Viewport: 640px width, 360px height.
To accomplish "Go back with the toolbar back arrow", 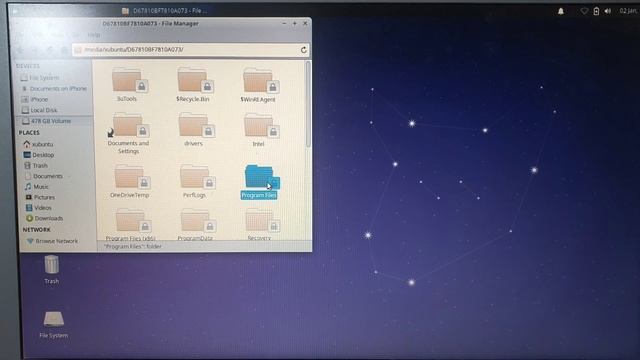I will point(21,50).
